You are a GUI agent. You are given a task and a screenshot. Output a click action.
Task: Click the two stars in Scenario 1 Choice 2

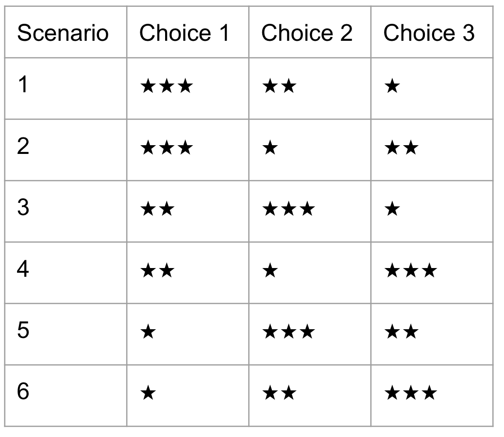point(279,86)
